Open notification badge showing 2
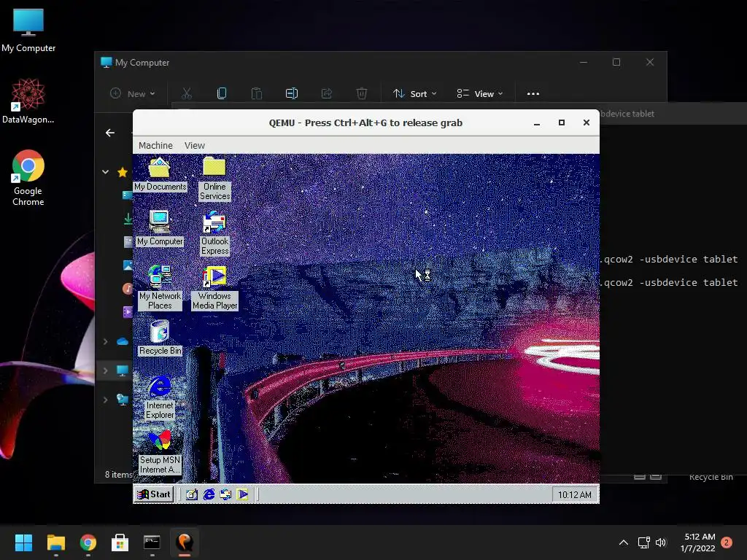 (727, 542)
